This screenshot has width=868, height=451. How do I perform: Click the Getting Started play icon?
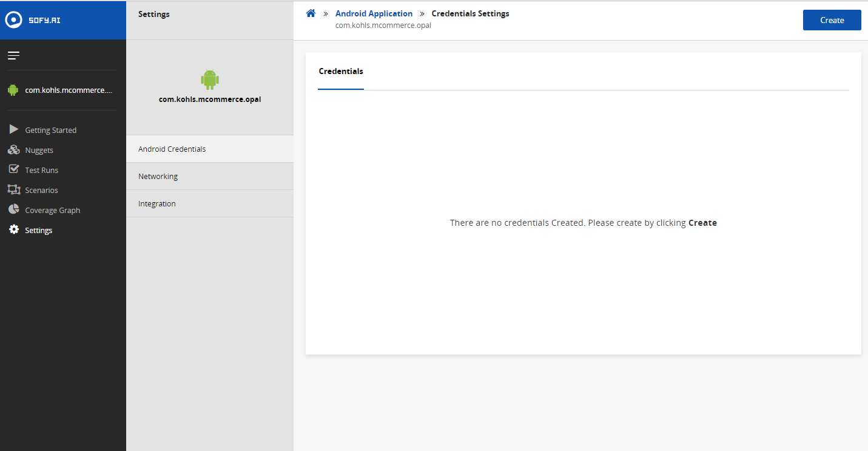pos(13,129)
